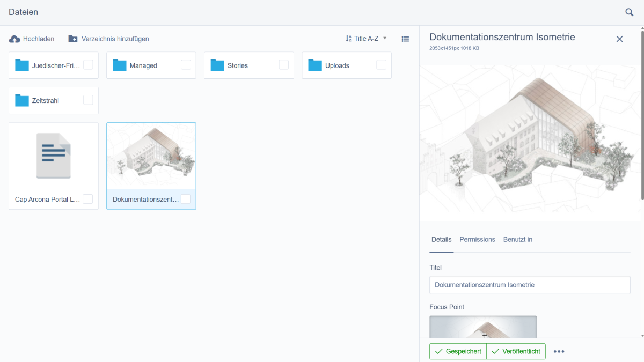Click into the Titel input field
Image resolution: width=644 pixels, height=362 pixels.
tap(530, 285)
